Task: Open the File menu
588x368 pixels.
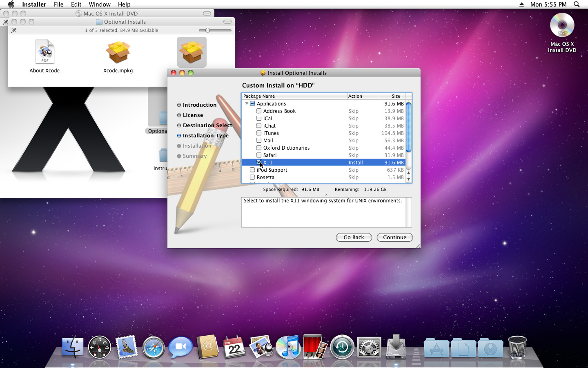Action: (x=58, y=4)
